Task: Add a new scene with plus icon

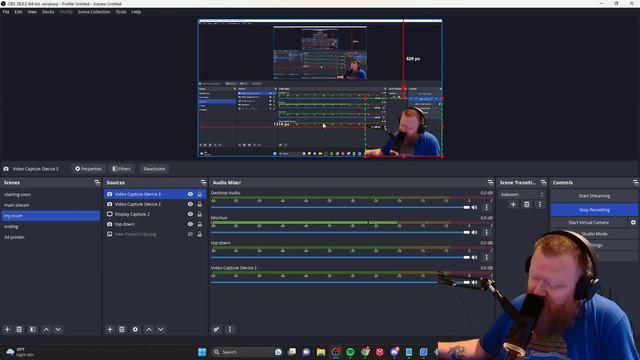Action: pos(7,329)
